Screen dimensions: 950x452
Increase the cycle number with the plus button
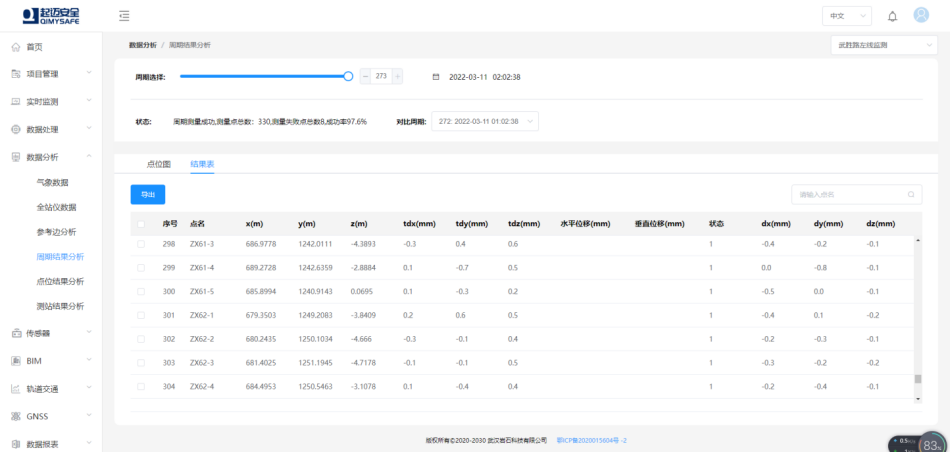point(397,76)
